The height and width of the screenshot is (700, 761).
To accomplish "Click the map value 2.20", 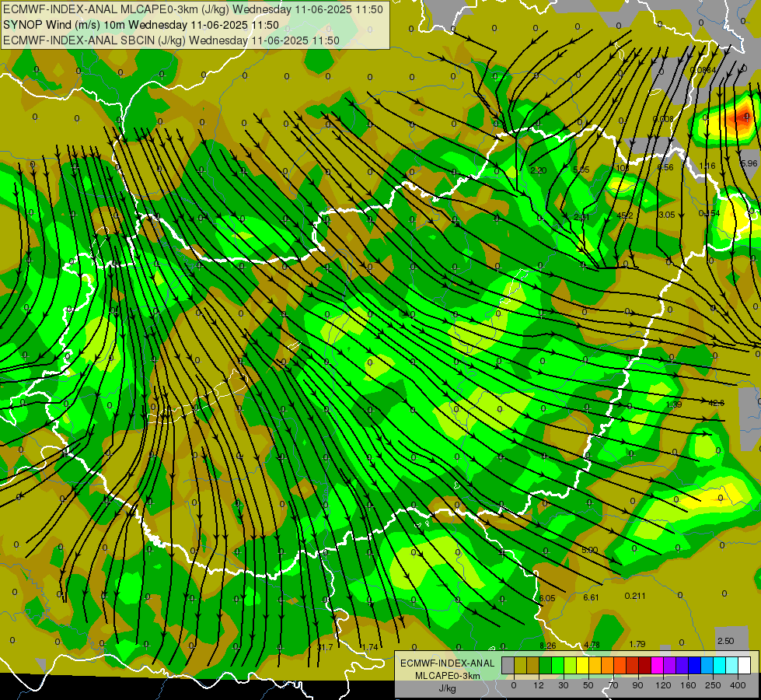I will pos(538,170).
